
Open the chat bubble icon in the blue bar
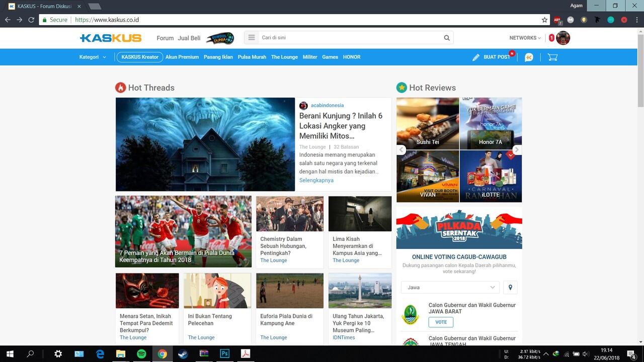(x=529, y=57)
